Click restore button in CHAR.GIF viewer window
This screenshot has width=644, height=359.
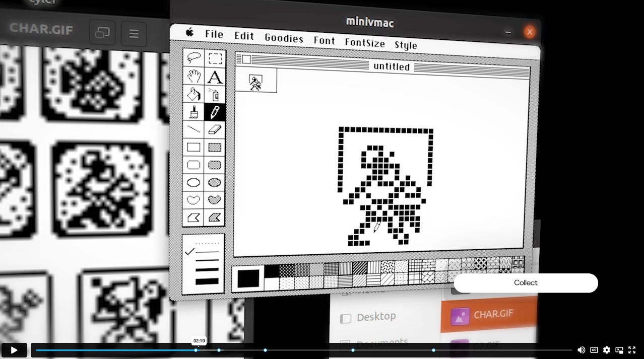pos(102,33)
